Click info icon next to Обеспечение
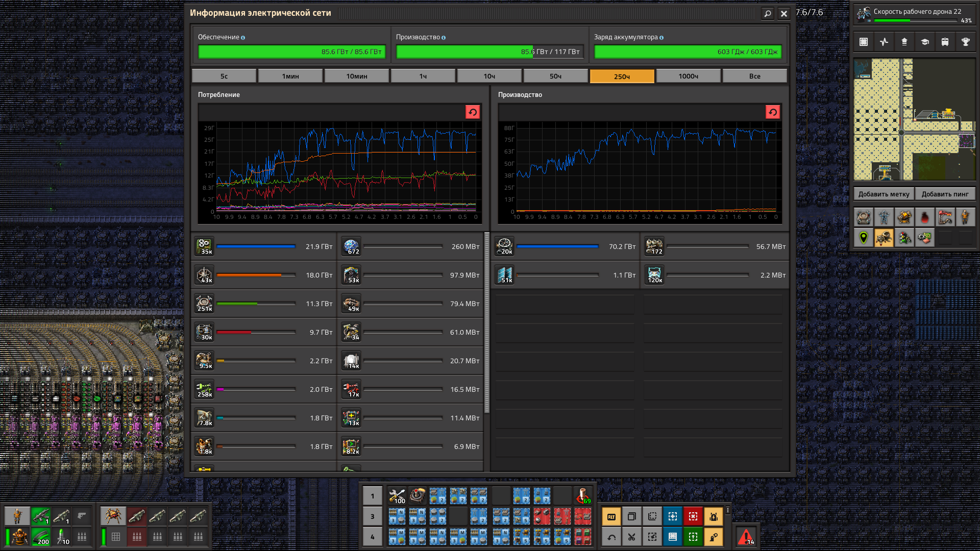980x551 pixels. (243, 38)
